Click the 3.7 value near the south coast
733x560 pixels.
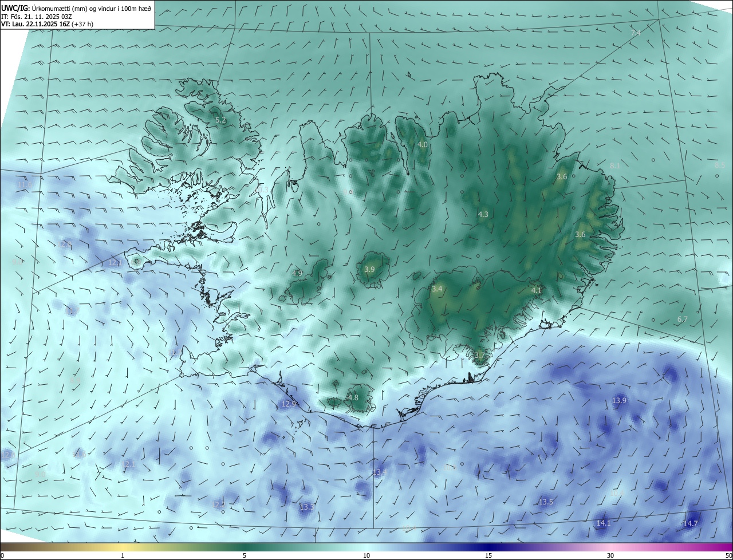(x=479, y=356)
